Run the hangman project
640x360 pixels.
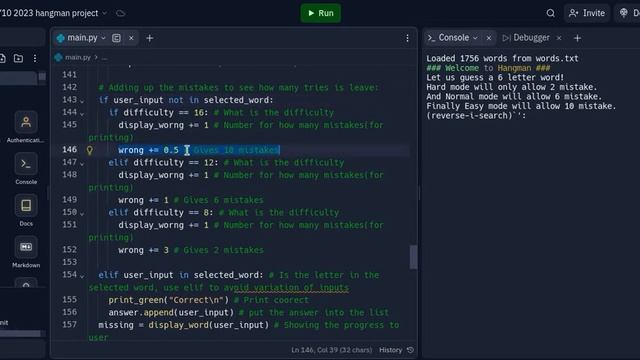320,13
